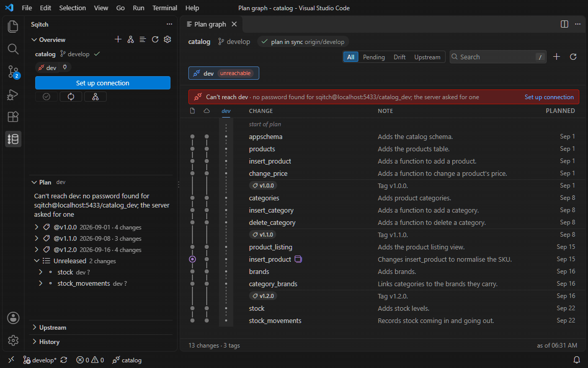Viewport: 588px width, 368px height.
Task: Expand the @v1.1.0 tag group
Action: [36, 239]
